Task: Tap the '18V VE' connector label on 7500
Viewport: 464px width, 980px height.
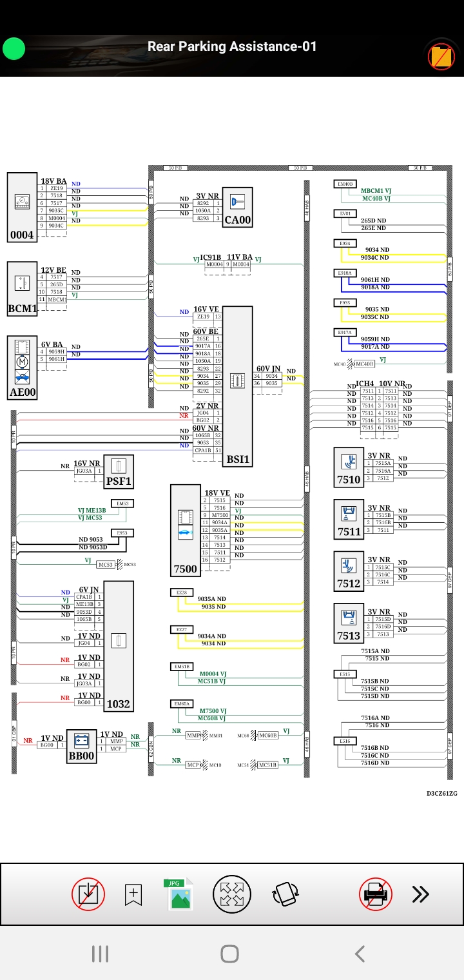Action: tap(217, 493)
